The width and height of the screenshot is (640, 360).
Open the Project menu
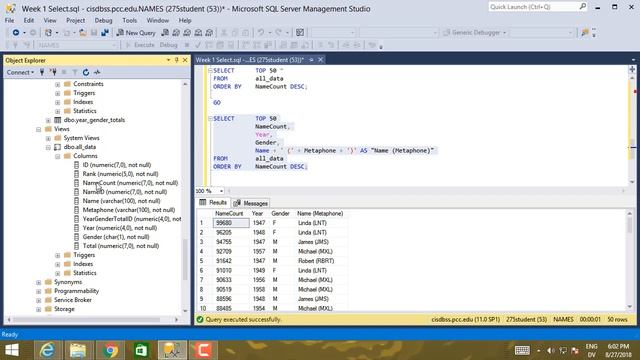click(76, 20)
